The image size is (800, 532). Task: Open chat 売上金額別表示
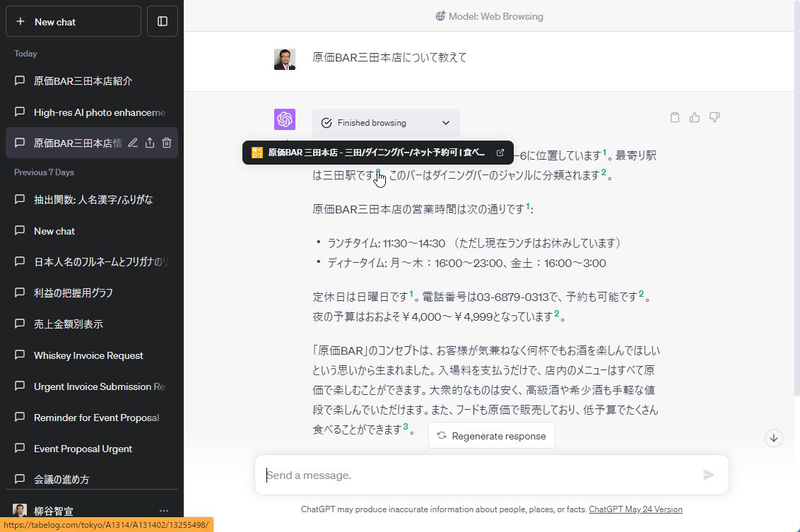click(91, 324)
